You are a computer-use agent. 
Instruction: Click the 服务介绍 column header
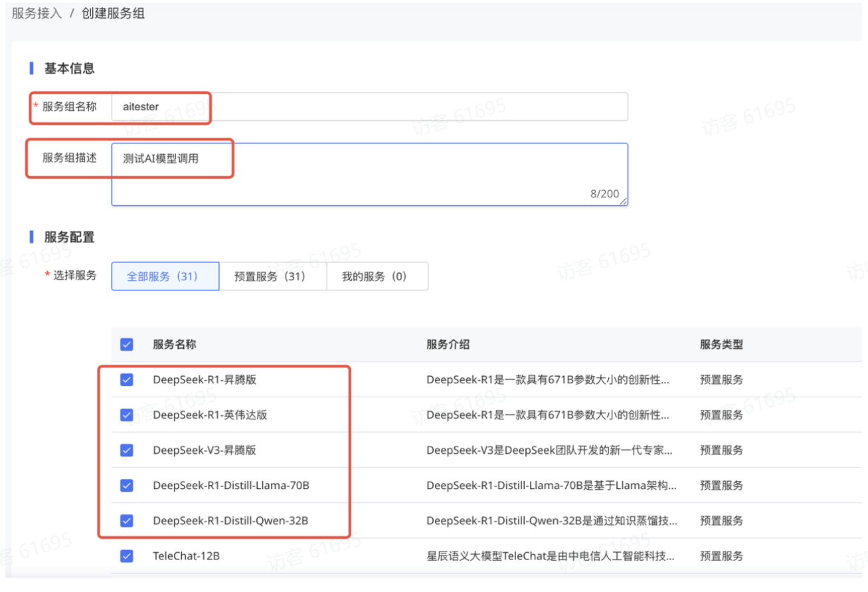(448, 344)
